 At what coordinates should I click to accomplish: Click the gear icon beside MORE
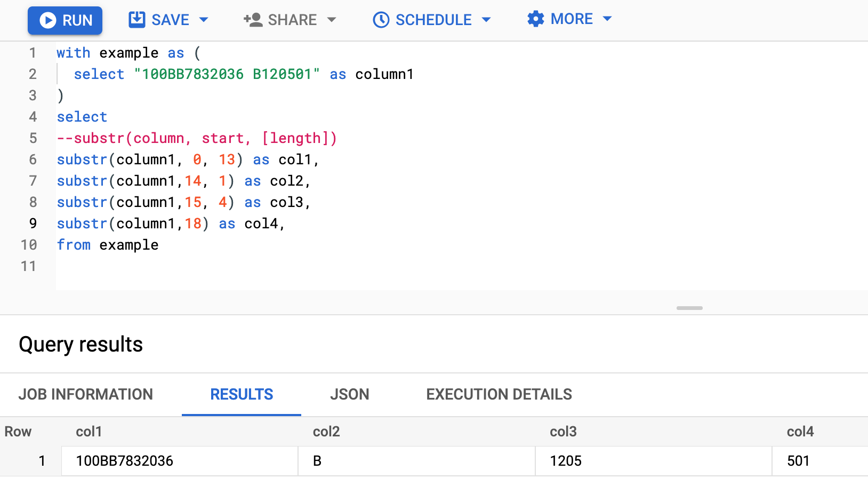535,19
